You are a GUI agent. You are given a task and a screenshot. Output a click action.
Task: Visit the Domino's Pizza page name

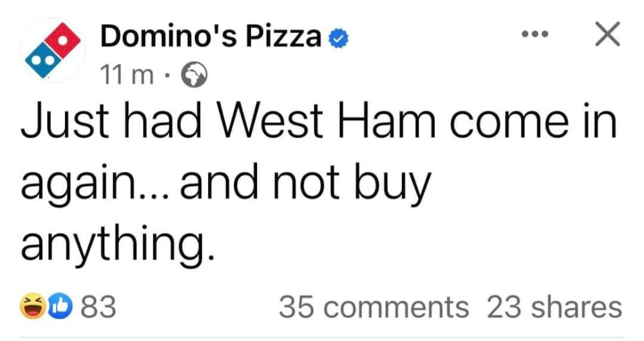(211, 39)
